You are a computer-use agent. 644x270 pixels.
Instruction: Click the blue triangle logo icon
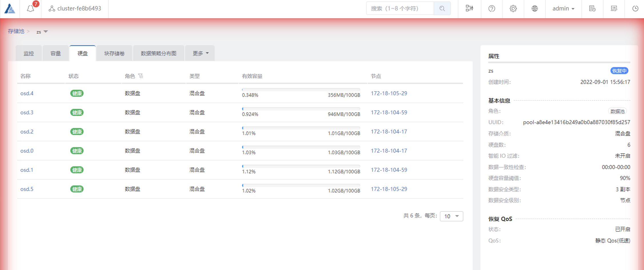tap(10, 9)
